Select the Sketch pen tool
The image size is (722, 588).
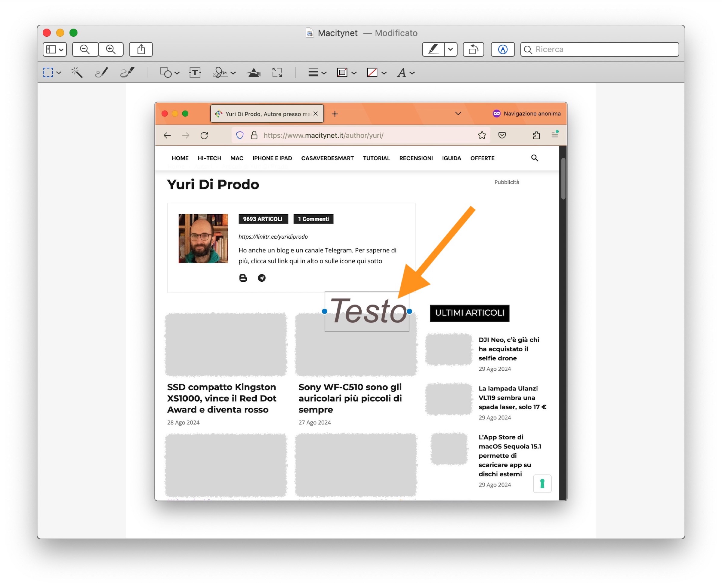(x=101, y=72)
